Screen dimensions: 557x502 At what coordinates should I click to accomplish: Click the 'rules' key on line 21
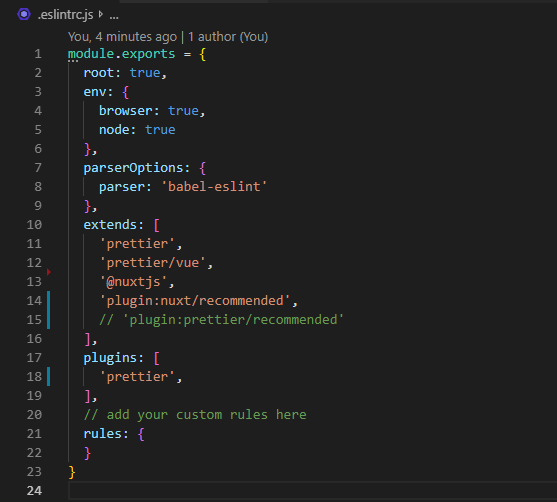pyautogui.click(x=102, y=434)
